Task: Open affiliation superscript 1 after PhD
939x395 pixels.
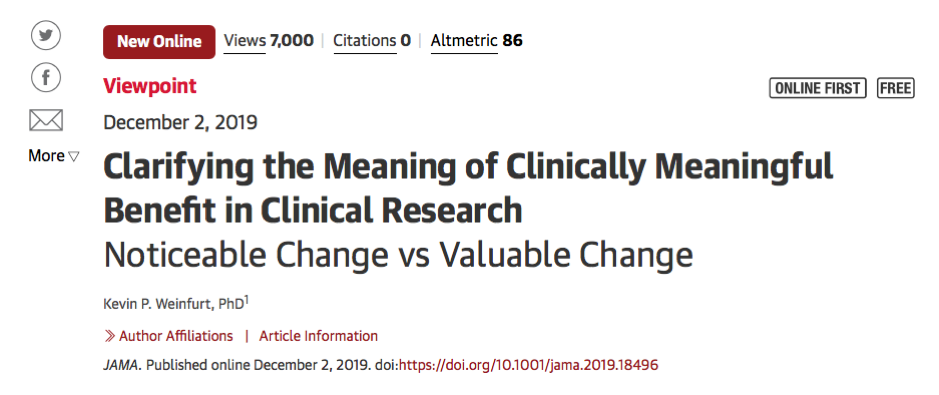Action: [x=246, y=300]
